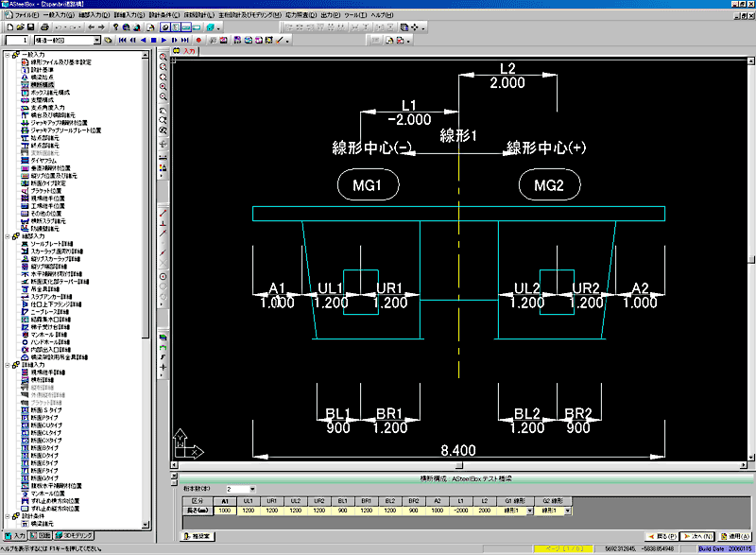Click the L1 cell with value -2000

[x=461, y=511]
